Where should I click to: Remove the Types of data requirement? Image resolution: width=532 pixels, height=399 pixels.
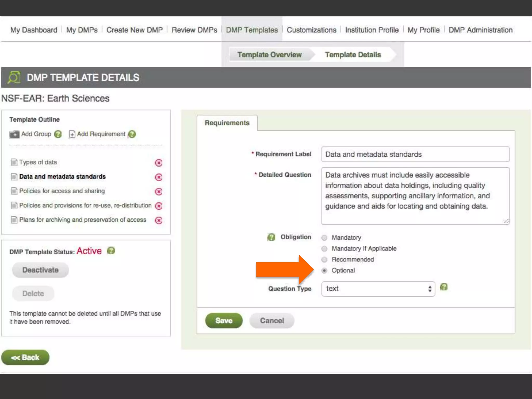coord(158,163)
